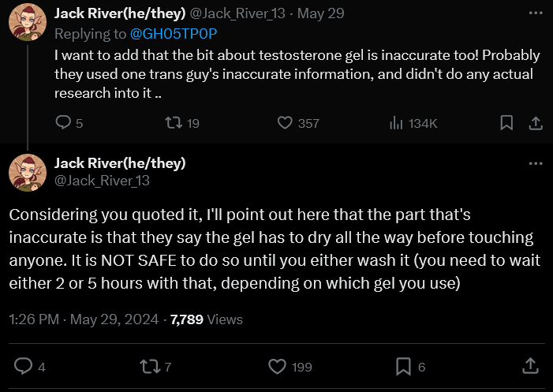Image resolution: width=553 pixels, height=392 pixels.
Task: Retweet the first tweet with 19 reposts
Action: [x=171, y=123]
